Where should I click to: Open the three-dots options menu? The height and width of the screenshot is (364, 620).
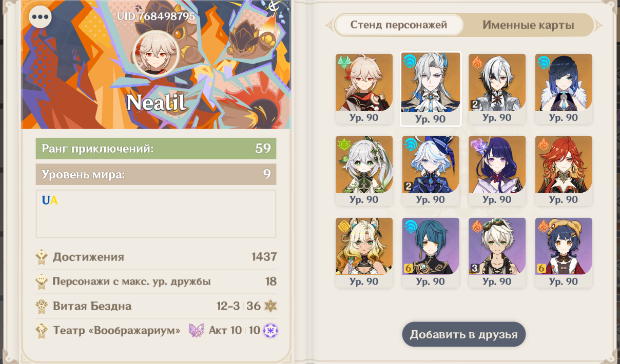40,16
